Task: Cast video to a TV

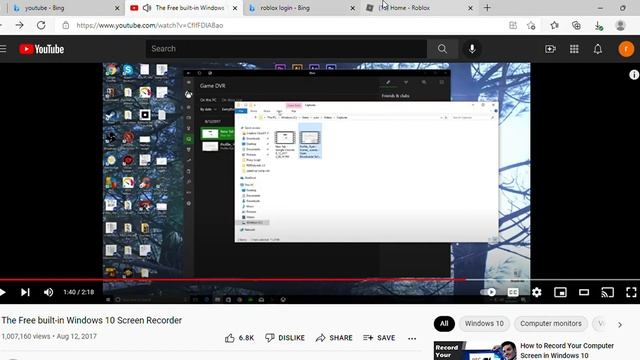Action: [608, 292]
